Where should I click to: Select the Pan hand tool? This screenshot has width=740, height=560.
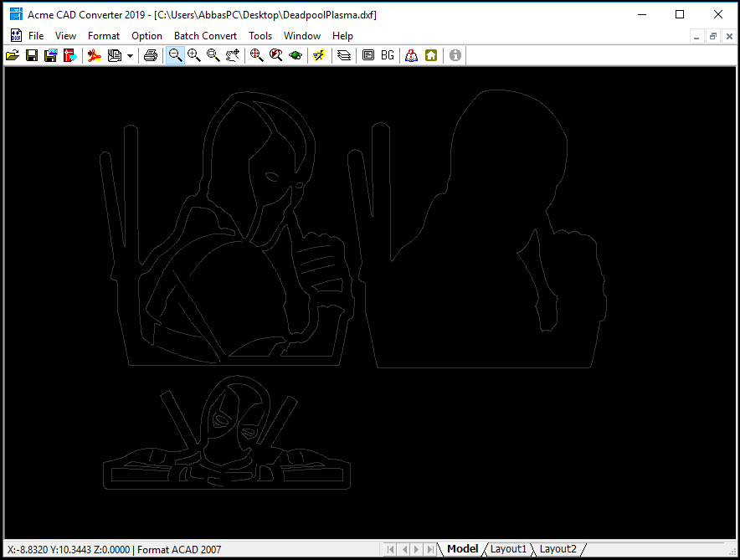[x=233, y=56]
